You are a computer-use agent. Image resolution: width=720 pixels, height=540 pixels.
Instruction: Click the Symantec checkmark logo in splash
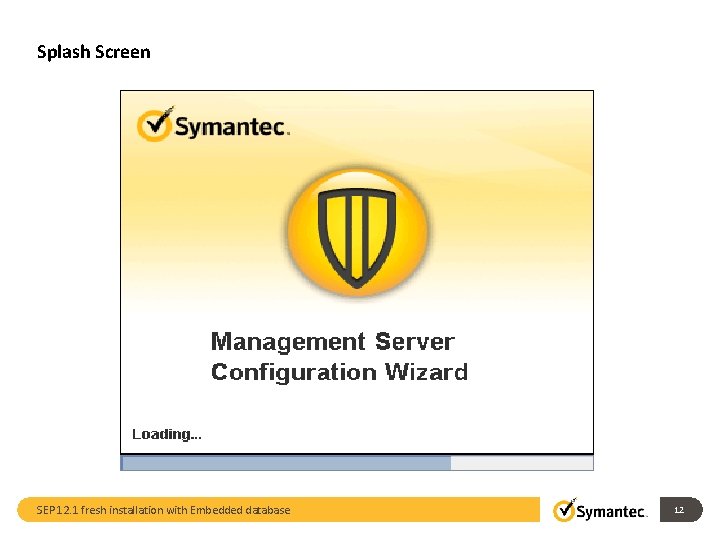coord(214,124)
